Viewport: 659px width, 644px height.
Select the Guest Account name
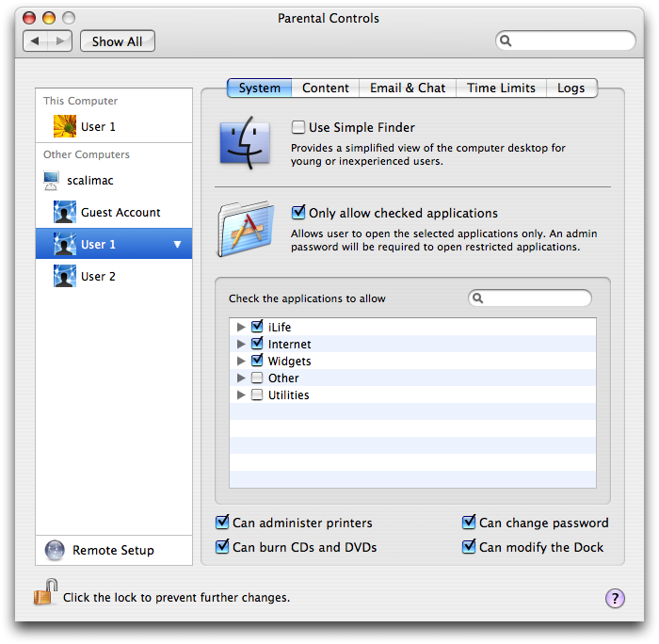[x=121, y=212]
